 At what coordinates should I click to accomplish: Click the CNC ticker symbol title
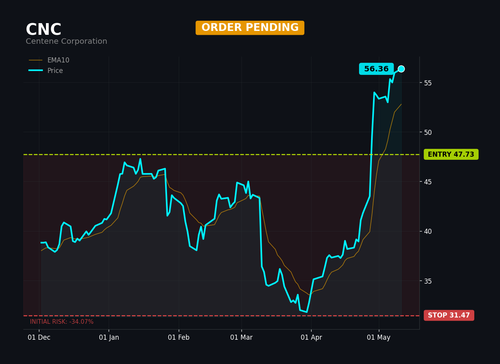pos(43,29)
